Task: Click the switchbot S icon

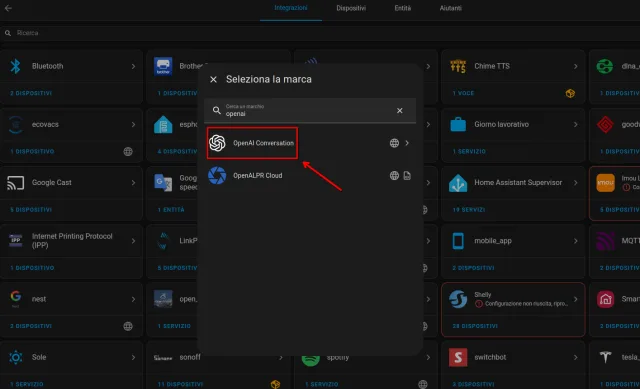Action: 458,358
